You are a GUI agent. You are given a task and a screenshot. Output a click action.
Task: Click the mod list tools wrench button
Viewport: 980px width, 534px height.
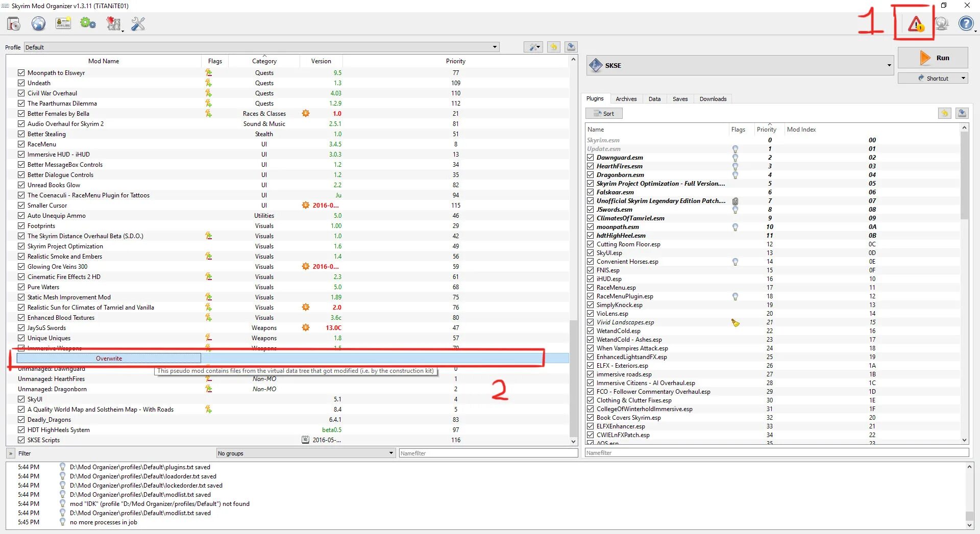pos(533,47)
